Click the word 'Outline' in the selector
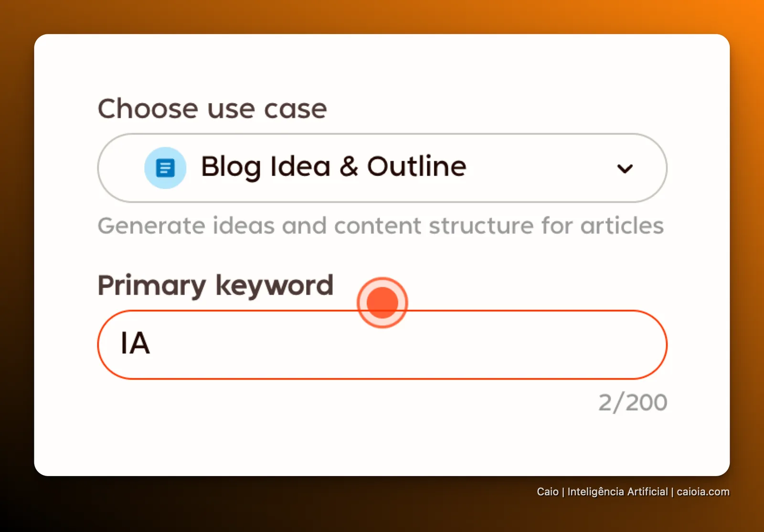Viewport: 764px width, 532px height. (x=416, y=166)
